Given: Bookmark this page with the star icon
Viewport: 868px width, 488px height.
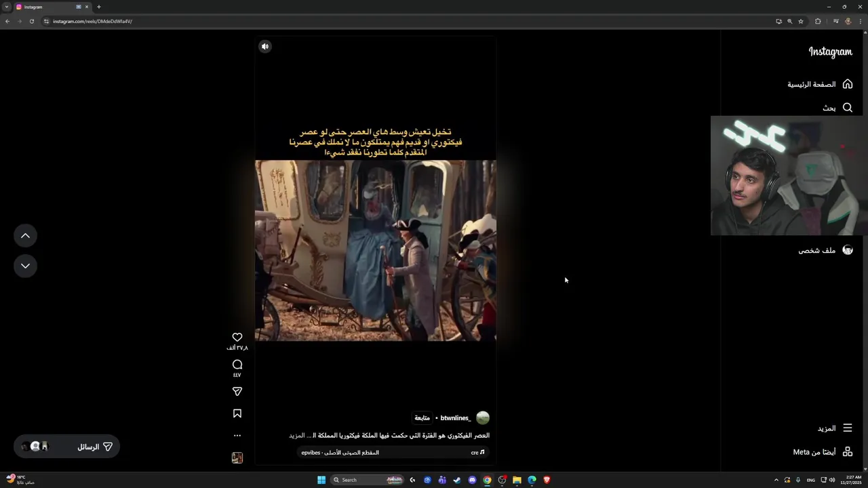Looking at the screenshot, I should (801, 21).
